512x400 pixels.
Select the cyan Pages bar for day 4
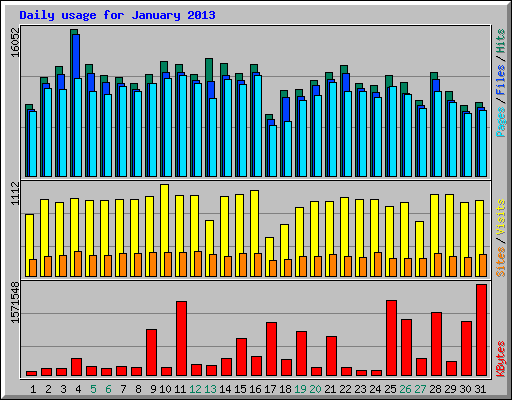78,128
